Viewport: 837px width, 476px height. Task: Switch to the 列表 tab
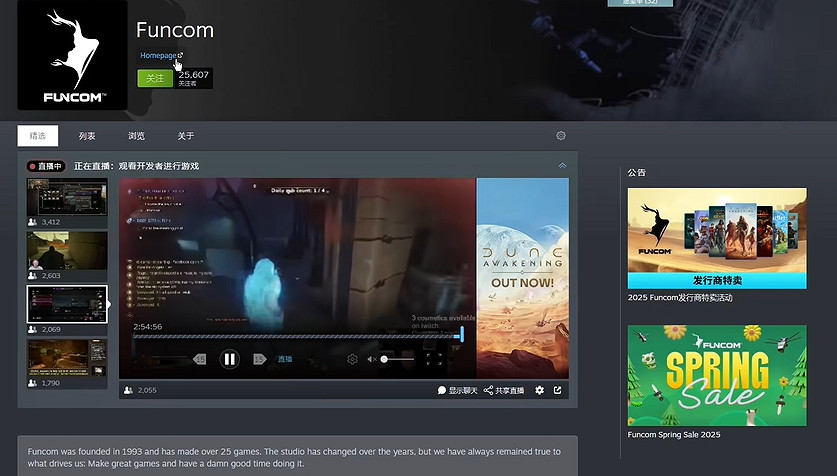pyautogui.click(x=87, y=136)
